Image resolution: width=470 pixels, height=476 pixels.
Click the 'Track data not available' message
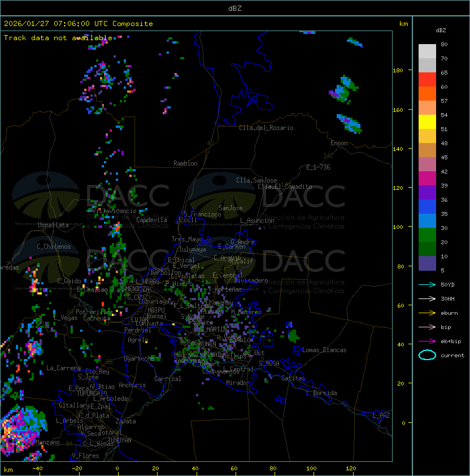[x=58, y=38]
